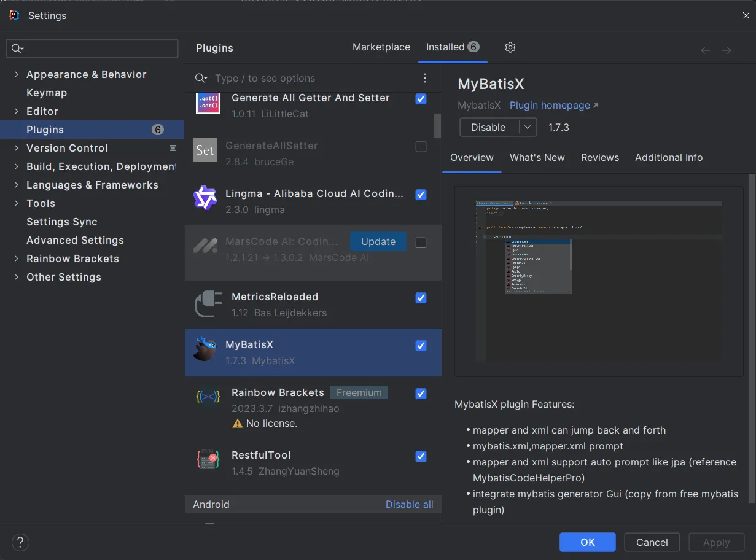Open the Plugin homepage link
Viewport: 756px width, 560px height.
[x=554, y=106]
